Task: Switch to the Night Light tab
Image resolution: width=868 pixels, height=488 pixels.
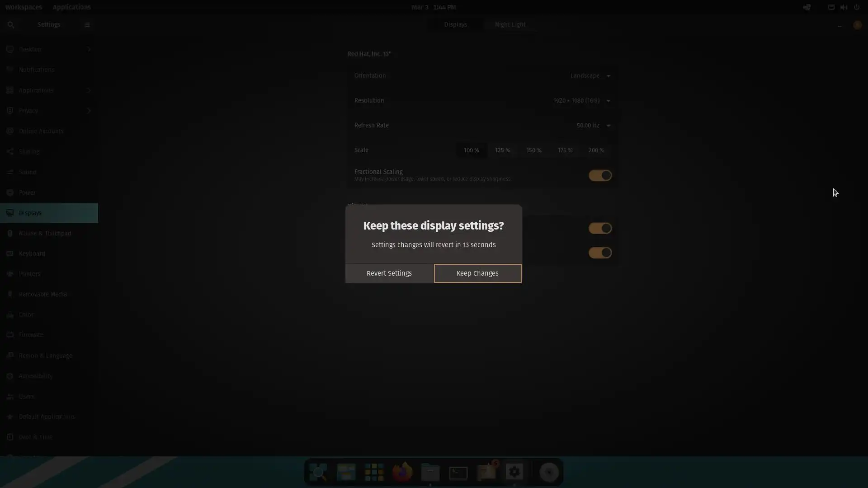Action: point(510,24)
